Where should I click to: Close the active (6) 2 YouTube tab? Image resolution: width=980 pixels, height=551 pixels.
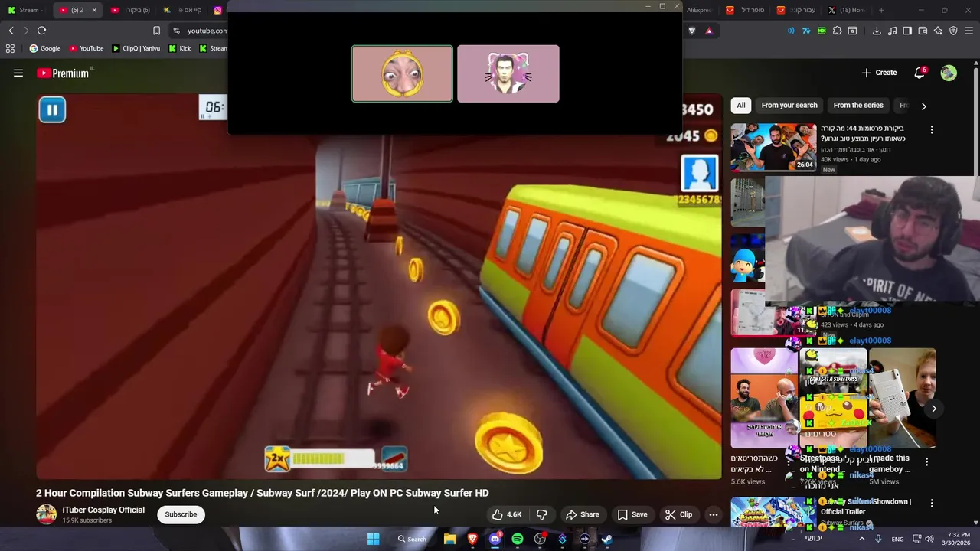coord(94,10)
